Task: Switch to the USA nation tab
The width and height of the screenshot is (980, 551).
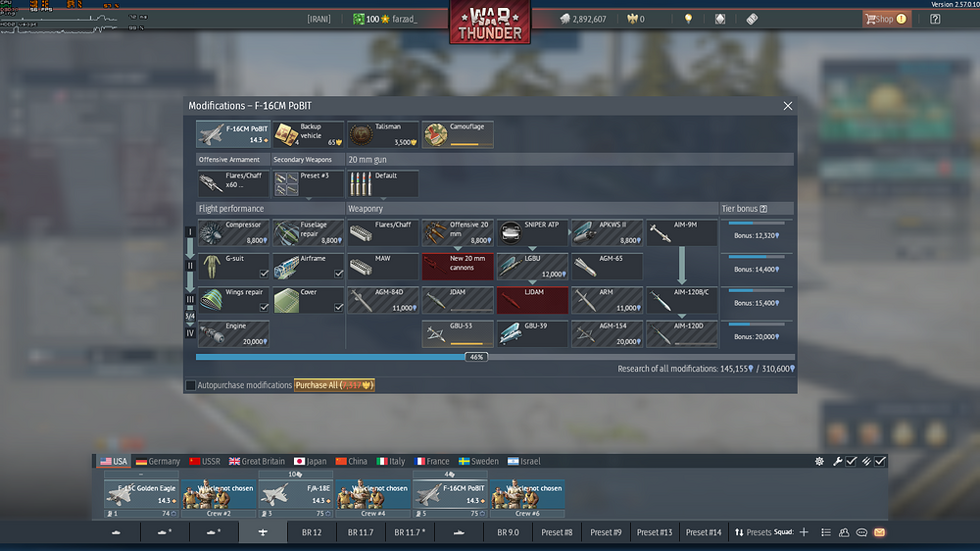Action: point(113,461)
